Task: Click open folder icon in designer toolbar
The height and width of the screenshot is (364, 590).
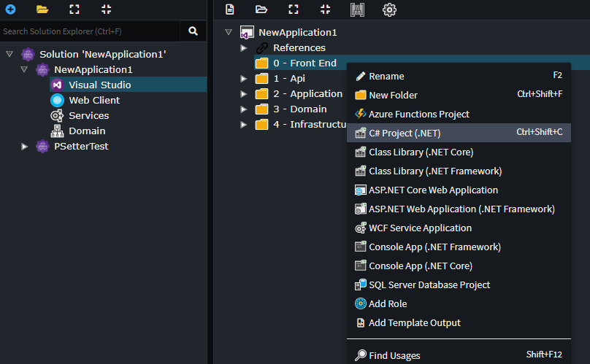Action: (x=261, y=9)
